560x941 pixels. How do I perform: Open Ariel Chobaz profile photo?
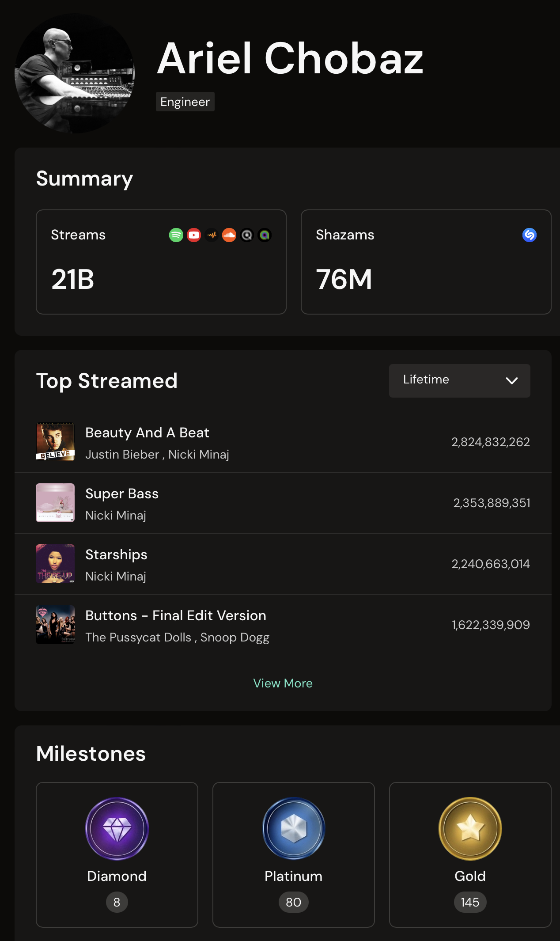point(75,73)
